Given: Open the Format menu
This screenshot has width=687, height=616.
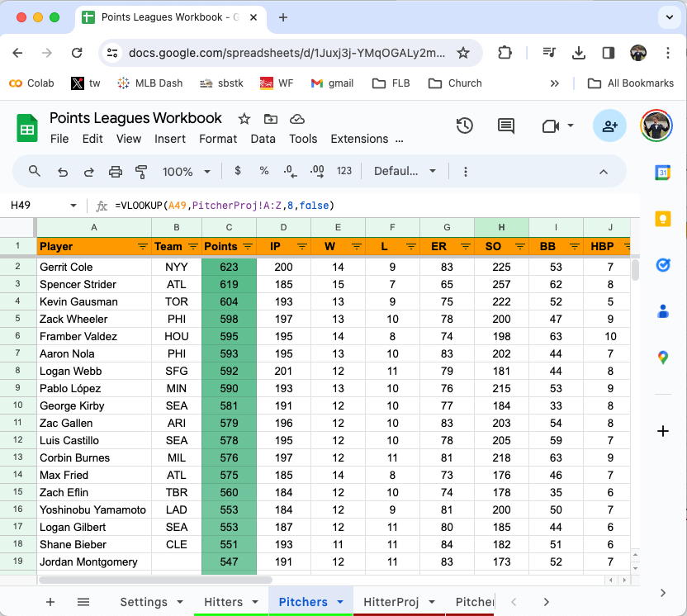Looking at the screenshot, I should click(218, 139).
